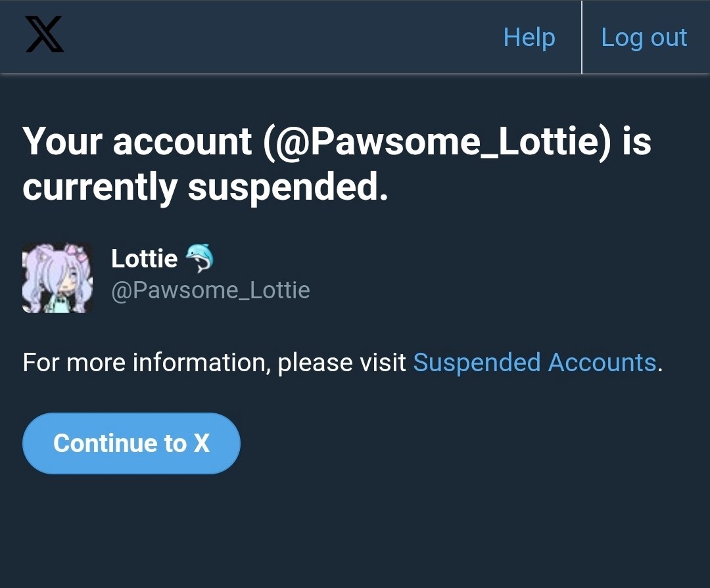The width and height of the screenshot is (710, 588).
Task: Open the Help page link
Action: click(x=529, y=37)
